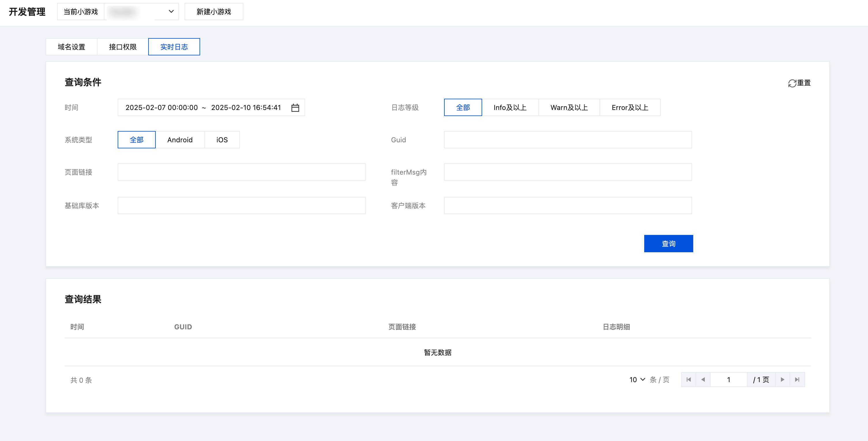
Task: Focus the Guid input field
Action: pyautogui.click(x=568, y=140)
